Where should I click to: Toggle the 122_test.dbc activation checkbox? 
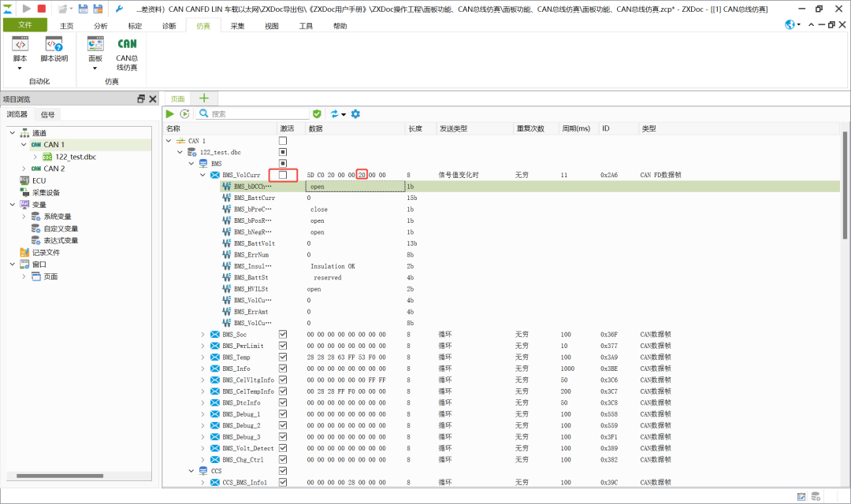pyautogui.click(x=283, y=152)
